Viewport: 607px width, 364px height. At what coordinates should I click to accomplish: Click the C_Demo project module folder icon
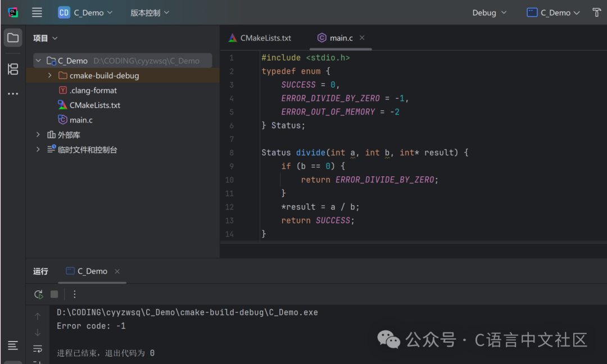(x=51, y=61)
